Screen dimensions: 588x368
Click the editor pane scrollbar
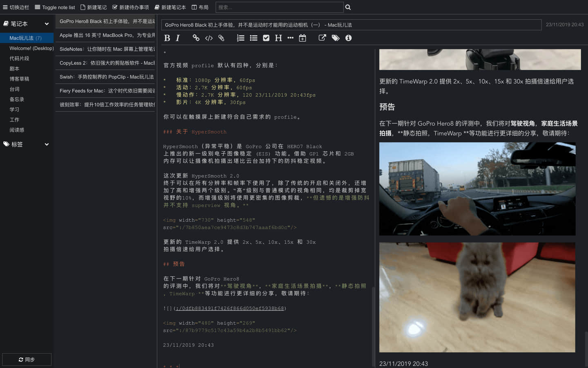[x=372, y=326]
